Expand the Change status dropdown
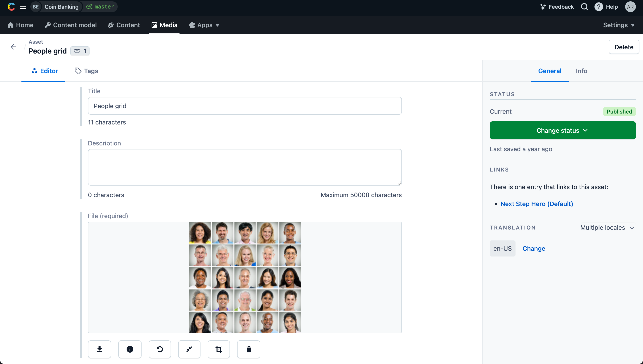This screenshot has width=643, height=364. click(563, 130)
